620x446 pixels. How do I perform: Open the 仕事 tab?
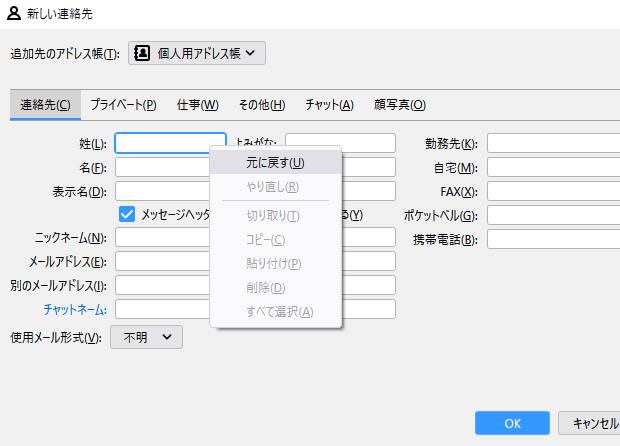point(197,105)
